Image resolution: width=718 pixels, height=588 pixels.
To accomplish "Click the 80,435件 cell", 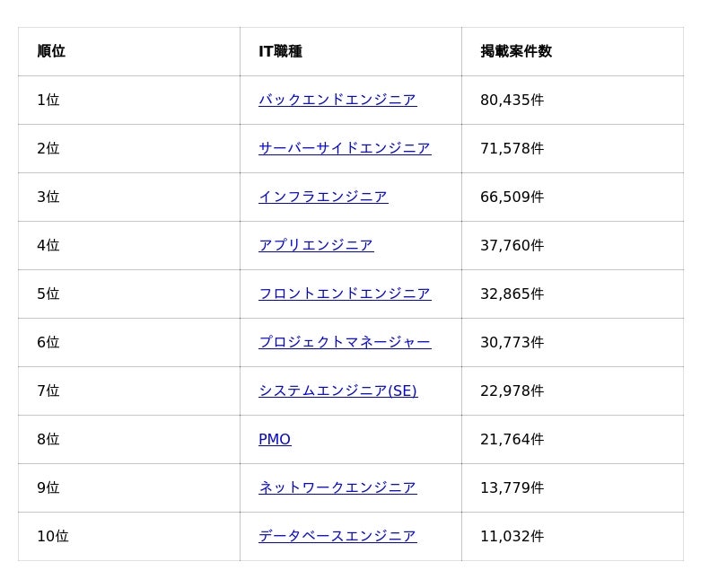I will pyautogui.click(x=512, y=100).
